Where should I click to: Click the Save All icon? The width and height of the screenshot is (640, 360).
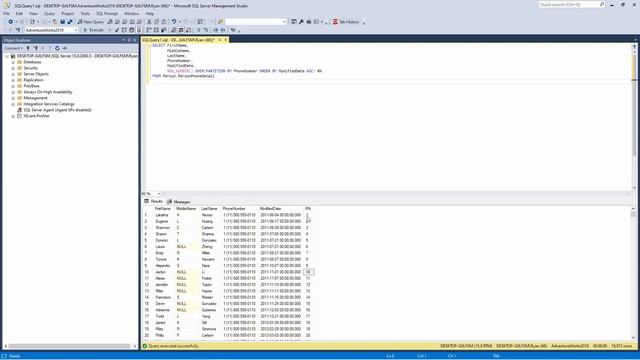coord(70,22)
